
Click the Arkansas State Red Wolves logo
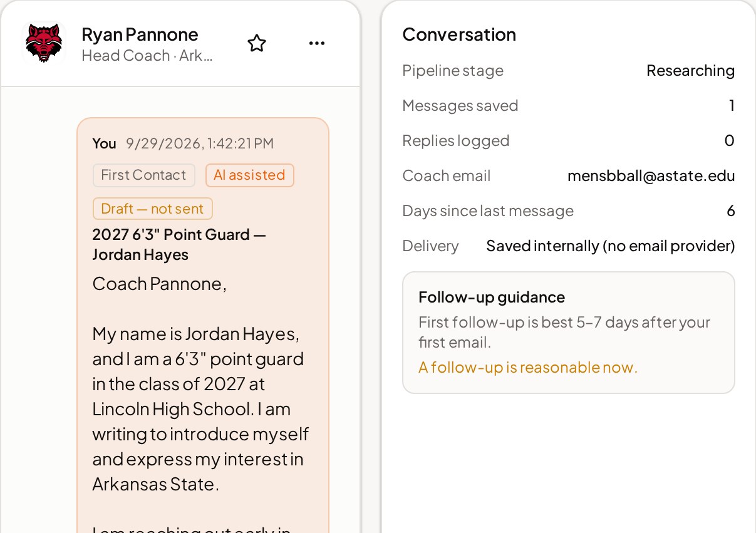point(43,43)
